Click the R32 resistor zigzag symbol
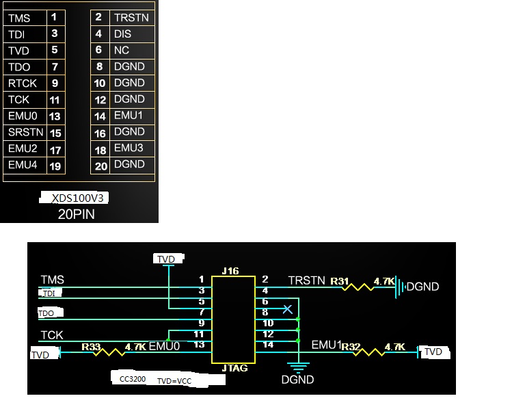Image resolution: width=525 pixels, height=420 pixels. [368, 352]
